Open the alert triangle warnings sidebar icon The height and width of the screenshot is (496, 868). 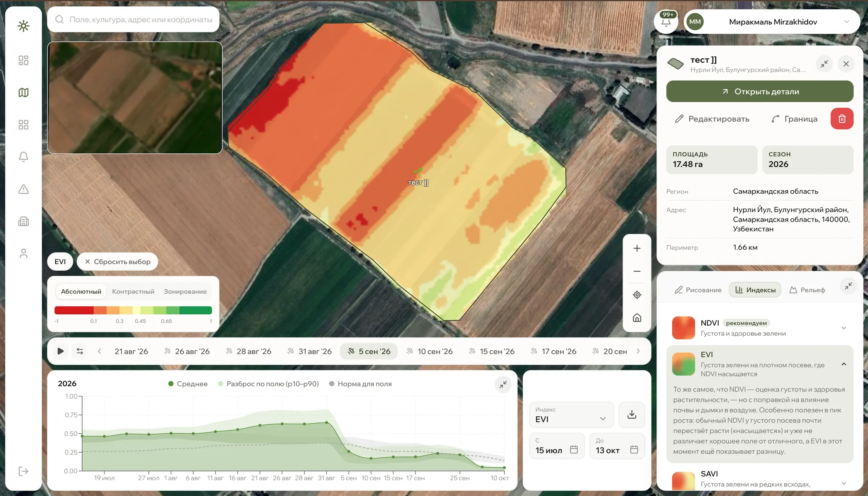(x=24, y=189)
